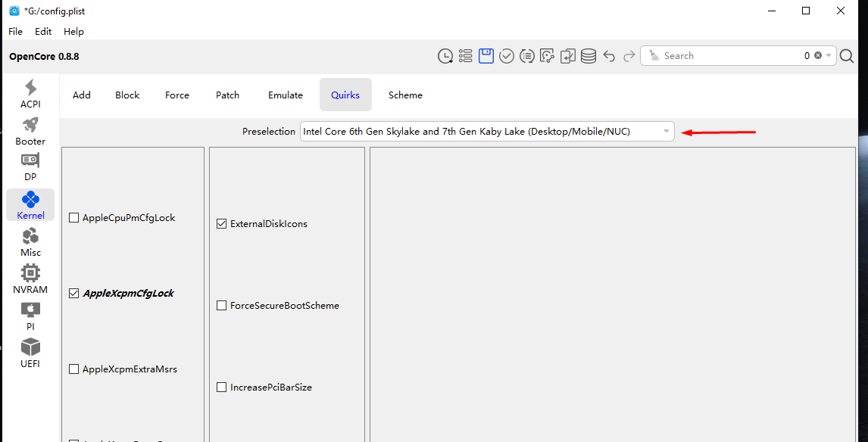The height and width of the screenshot is (442, 868).
Task: Click the Preselection label text
Action: click(x=269, y=132)
